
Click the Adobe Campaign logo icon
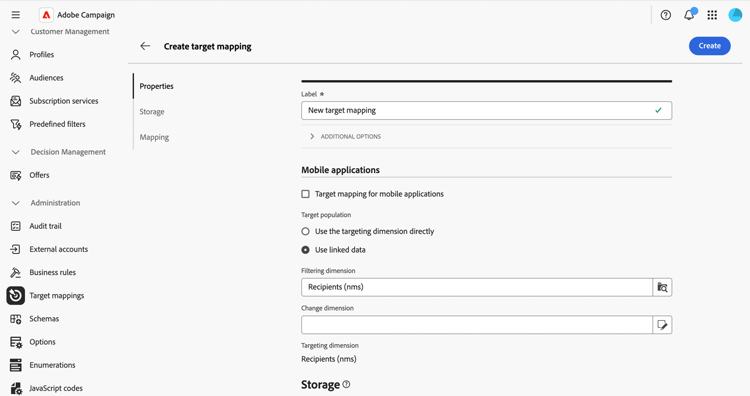46,15
